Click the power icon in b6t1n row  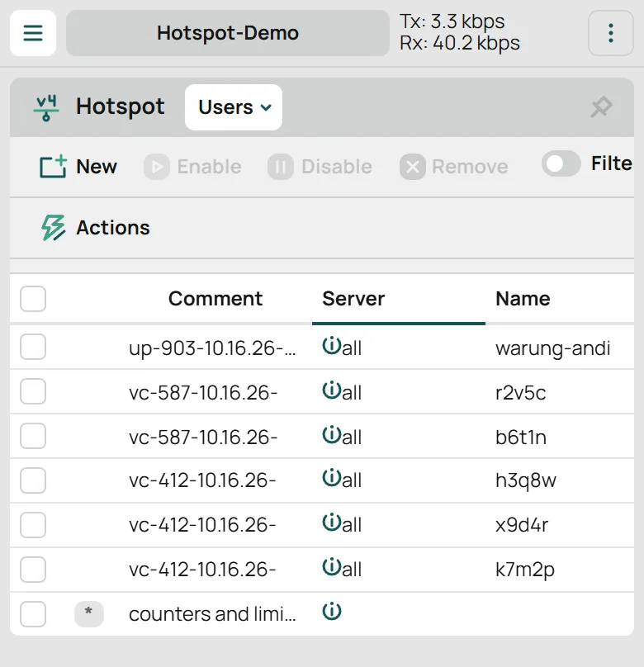[332, 435]
